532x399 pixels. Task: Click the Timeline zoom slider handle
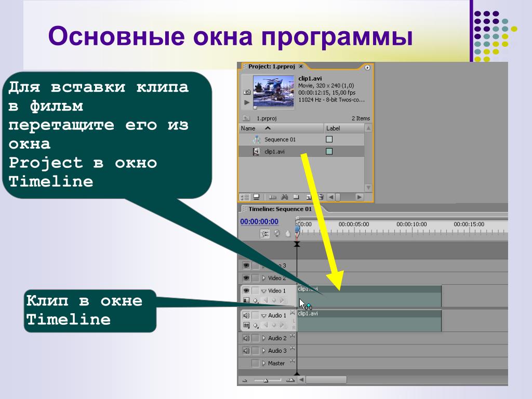[x=266, y=380]
